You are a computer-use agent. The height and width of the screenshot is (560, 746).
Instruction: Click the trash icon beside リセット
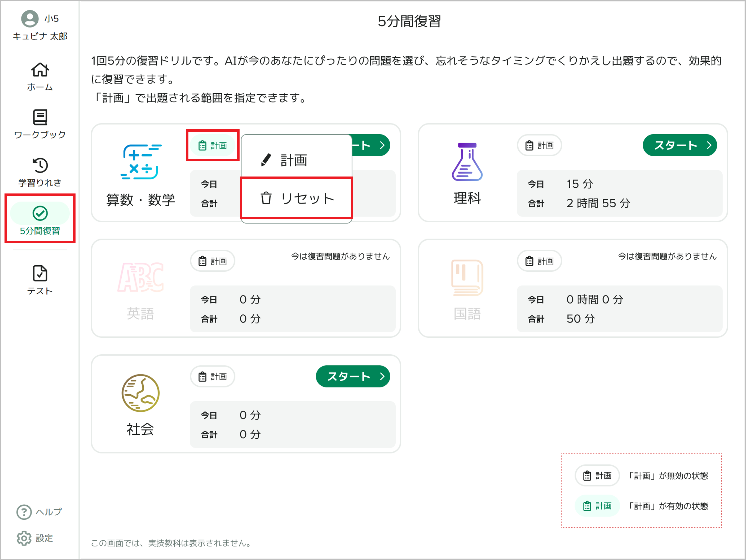point(266,198)
